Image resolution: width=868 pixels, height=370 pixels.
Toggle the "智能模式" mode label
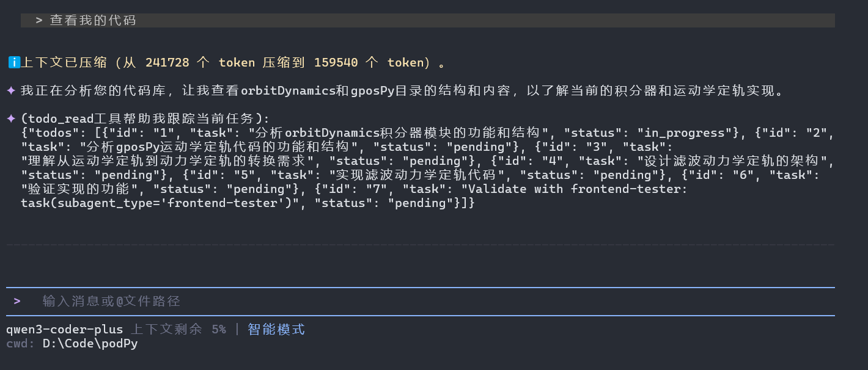pyautogui.click(x=276, y=330)
